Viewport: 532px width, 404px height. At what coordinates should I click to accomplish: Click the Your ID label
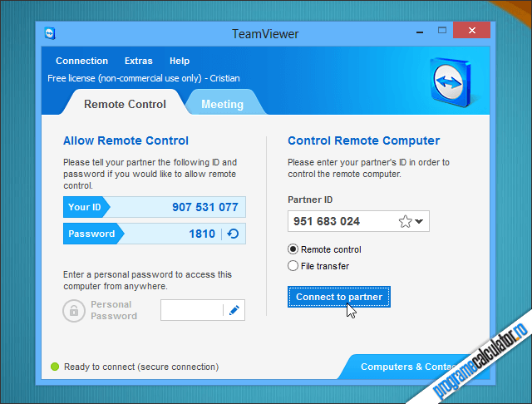click(85, 207)
